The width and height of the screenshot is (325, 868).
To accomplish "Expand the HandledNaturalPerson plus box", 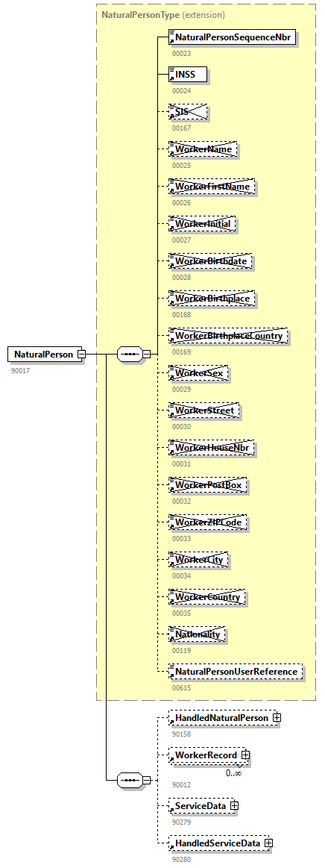I will [277, 717].
